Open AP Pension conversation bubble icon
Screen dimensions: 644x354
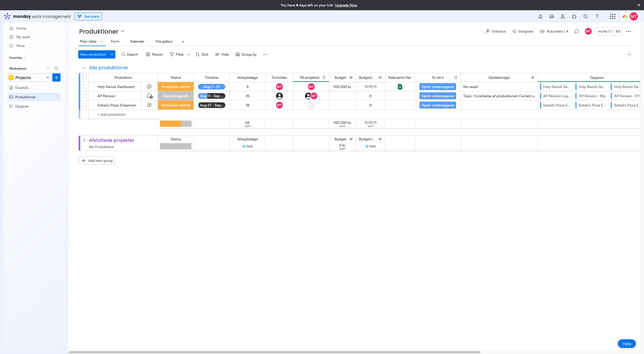[x=149, y=96]
